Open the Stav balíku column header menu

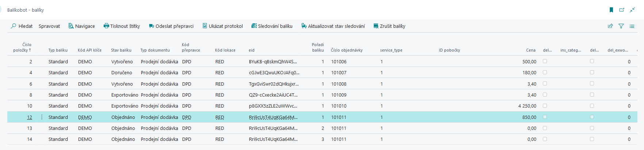click(121, 50)
